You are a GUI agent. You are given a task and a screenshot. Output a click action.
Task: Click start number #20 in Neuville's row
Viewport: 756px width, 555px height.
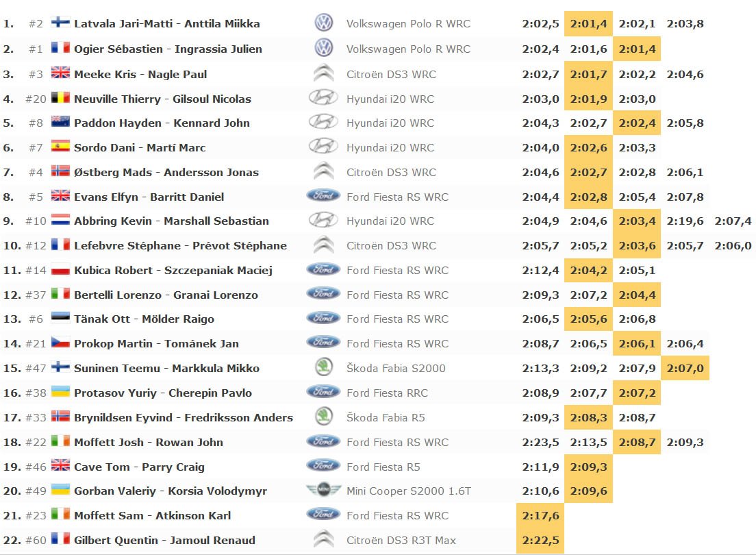pos(36,99)
